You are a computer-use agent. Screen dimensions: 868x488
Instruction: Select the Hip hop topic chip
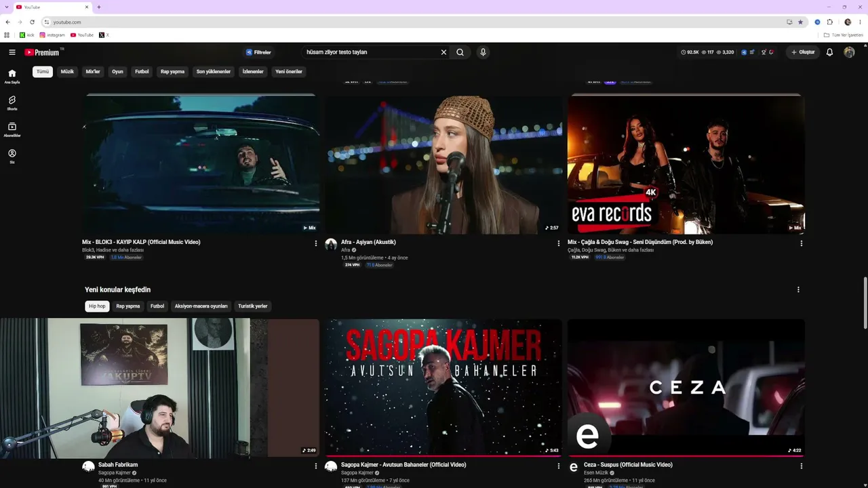click(97, 306)
